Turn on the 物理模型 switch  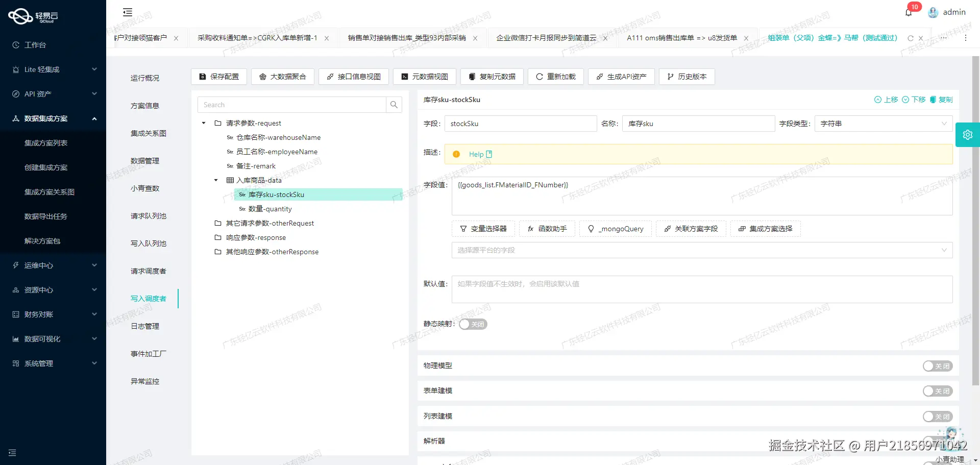click(x=937, y=366)
